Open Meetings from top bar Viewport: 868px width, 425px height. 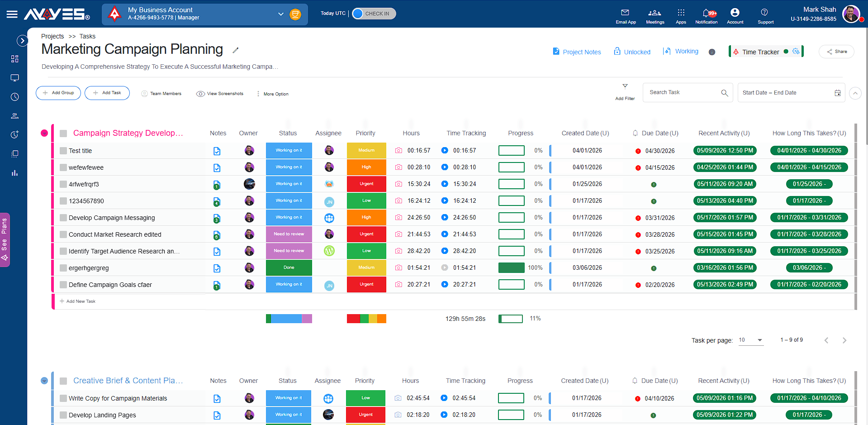click(655, 15)
